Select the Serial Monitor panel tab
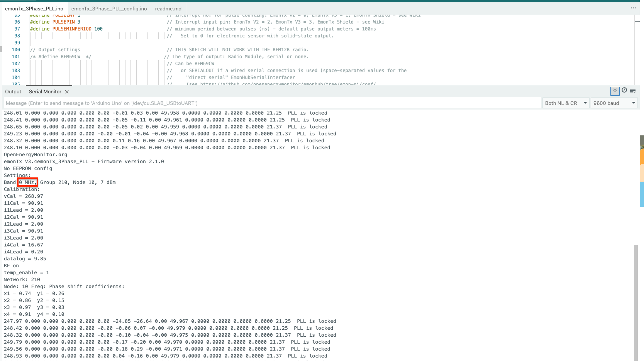This screenshot has width=644, height=361. click(x=45, y=92)
